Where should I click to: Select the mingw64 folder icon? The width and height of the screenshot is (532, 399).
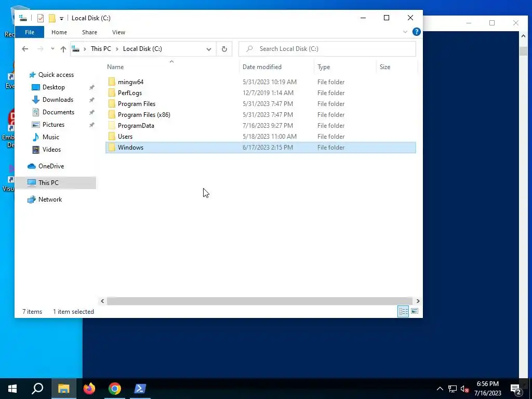(x=112, y=82)
